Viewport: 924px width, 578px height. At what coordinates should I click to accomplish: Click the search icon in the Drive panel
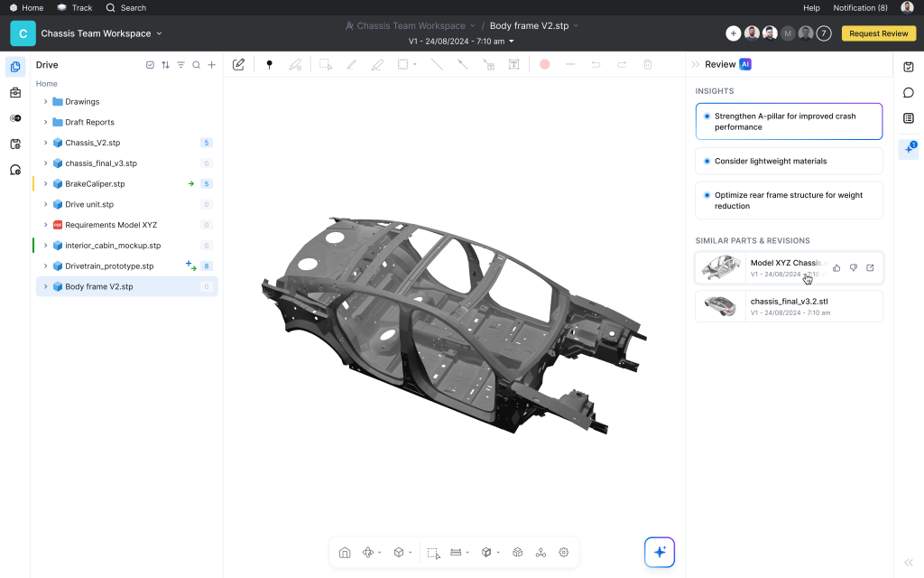point(196,64)
